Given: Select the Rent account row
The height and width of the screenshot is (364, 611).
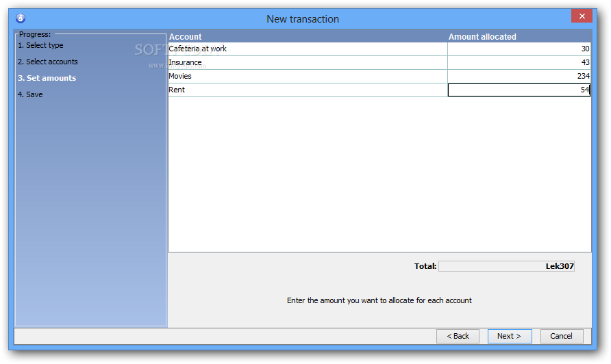Looking at the screenshot, I should (308, 90).
